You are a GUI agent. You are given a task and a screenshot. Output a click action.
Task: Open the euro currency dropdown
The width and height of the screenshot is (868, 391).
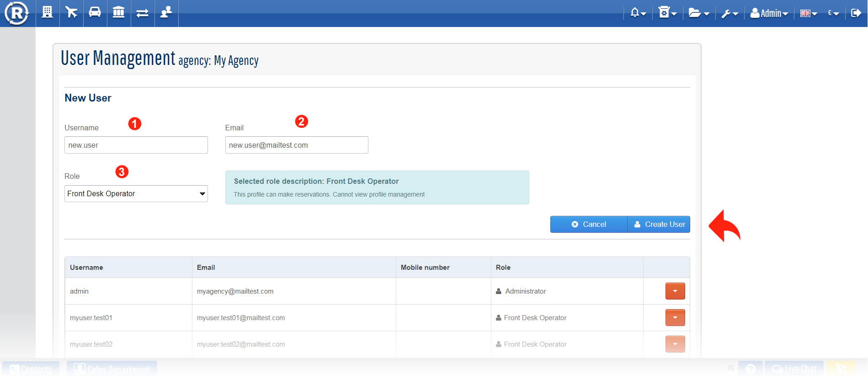833,14
